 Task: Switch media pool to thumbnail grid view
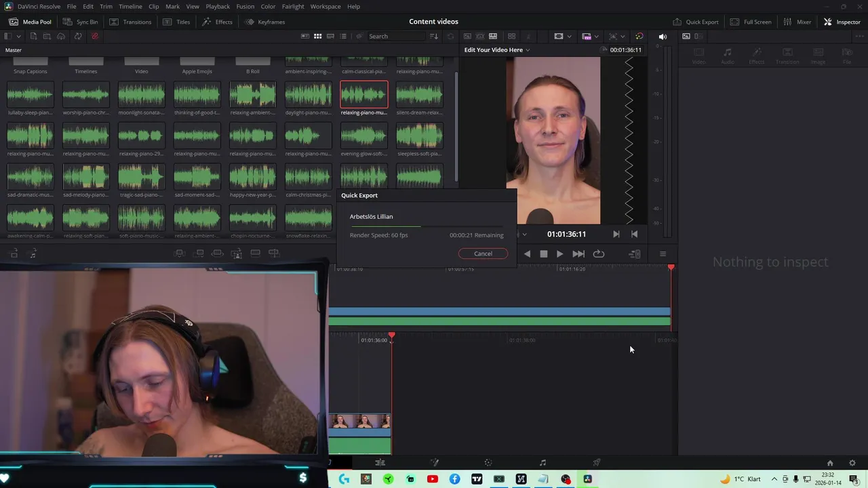(317, 36)
